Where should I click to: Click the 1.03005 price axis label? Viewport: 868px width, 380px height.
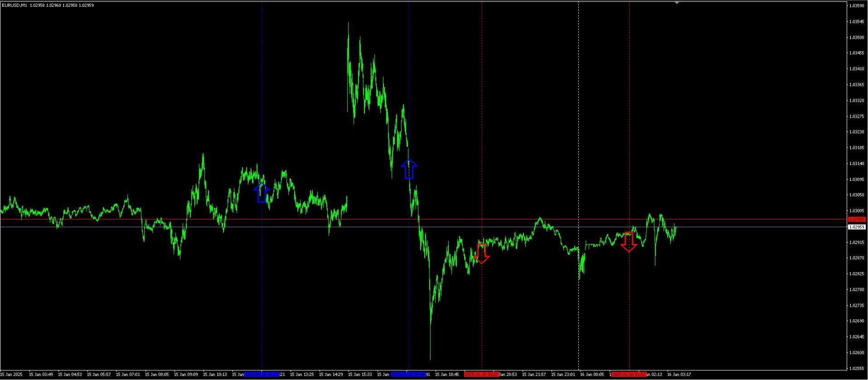click(x=857, y=211)
